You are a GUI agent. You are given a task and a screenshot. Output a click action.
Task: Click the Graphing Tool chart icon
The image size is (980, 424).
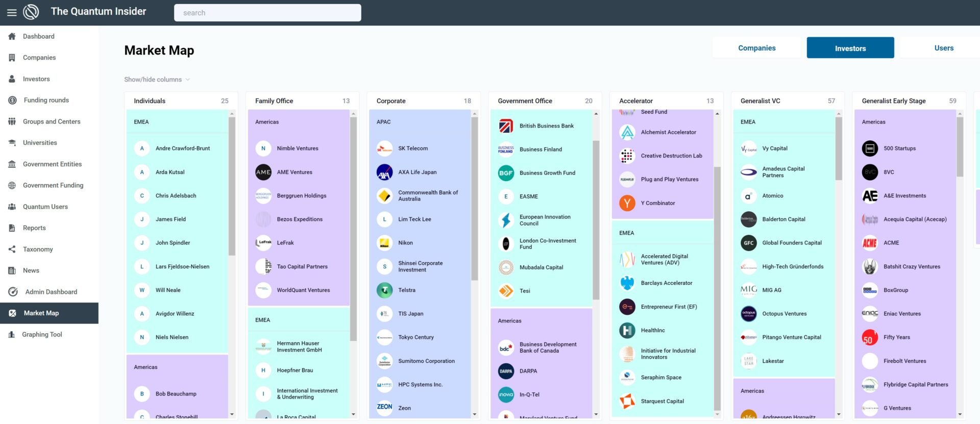pos(11,334)
